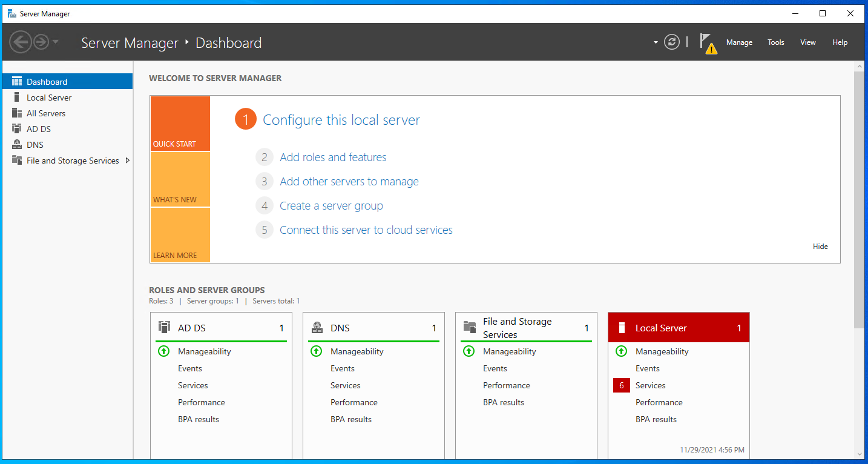
Task: Click the Local Server sidebar icon
Action: click(17, 98)
